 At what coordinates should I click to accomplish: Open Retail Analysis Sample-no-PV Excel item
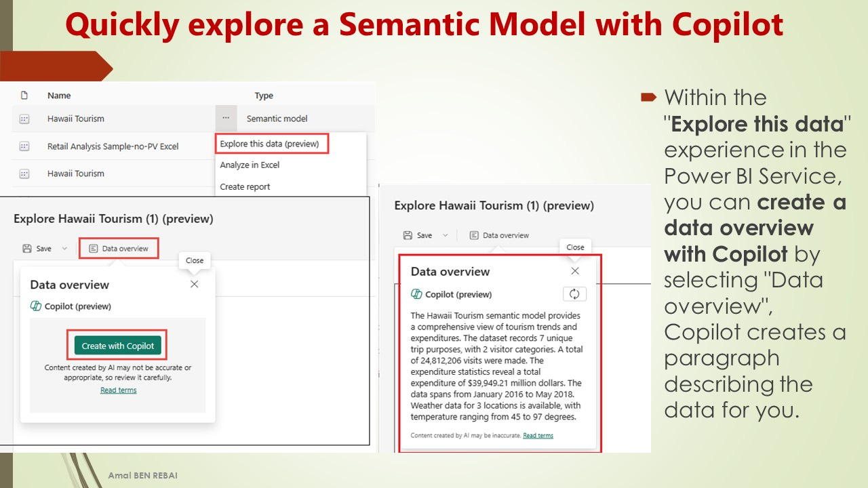tap(113, 146)
